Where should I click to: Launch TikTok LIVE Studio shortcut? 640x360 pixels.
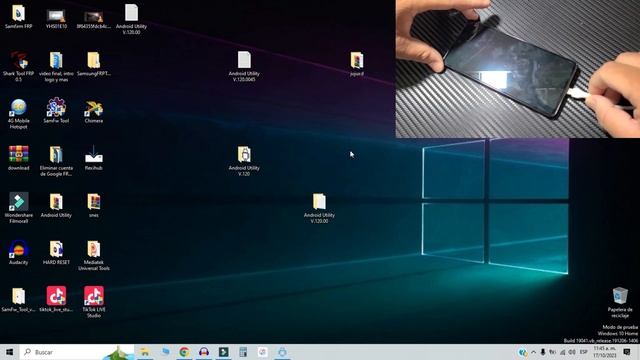point(93,302)
